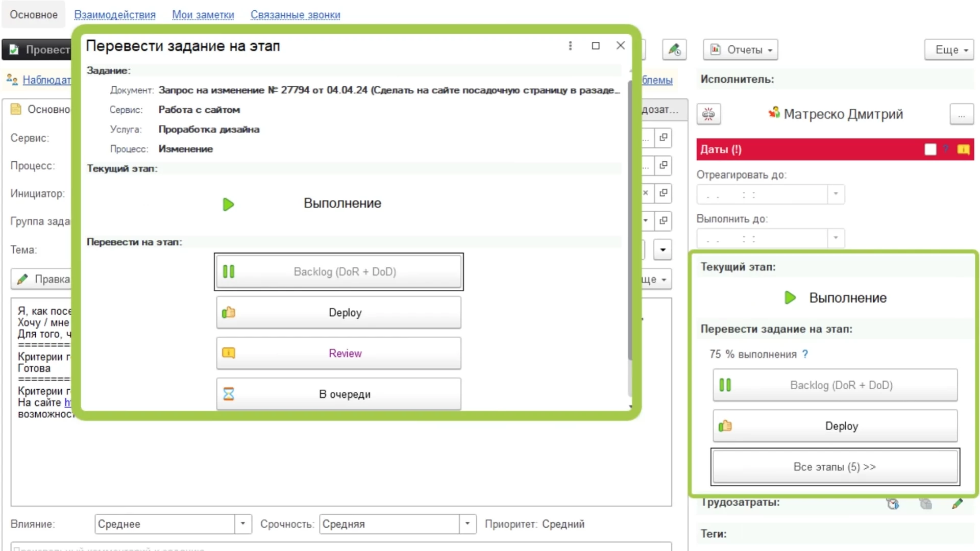The image size is (980, 551).
Task: Click the yellow note icon in Даты header
Action: pyautogui.click(x=963, y=149)
